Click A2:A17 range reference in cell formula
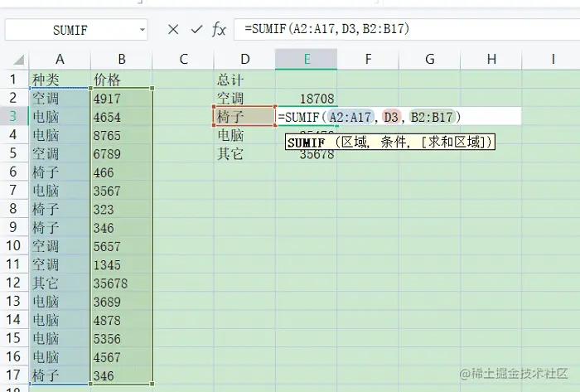 click(350, 117)
